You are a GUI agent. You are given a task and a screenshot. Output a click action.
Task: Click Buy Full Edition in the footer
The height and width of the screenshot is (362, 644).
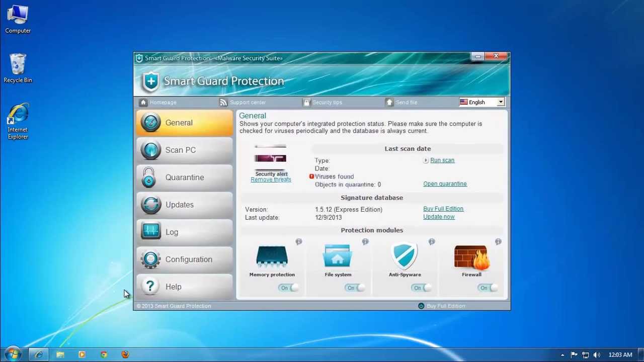click(x=442, y=306)
